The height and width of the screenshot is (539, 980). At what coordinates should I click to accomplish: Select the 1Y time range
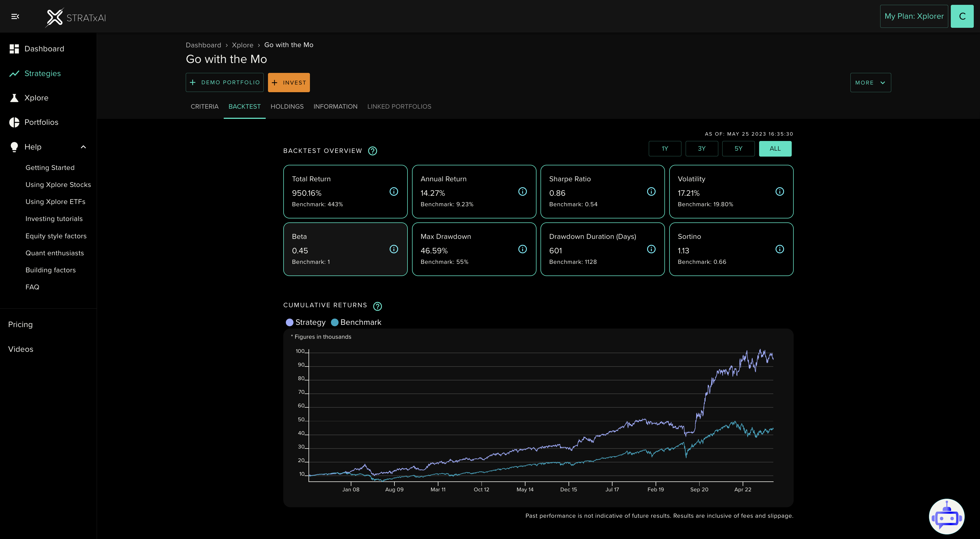[665, 148]
